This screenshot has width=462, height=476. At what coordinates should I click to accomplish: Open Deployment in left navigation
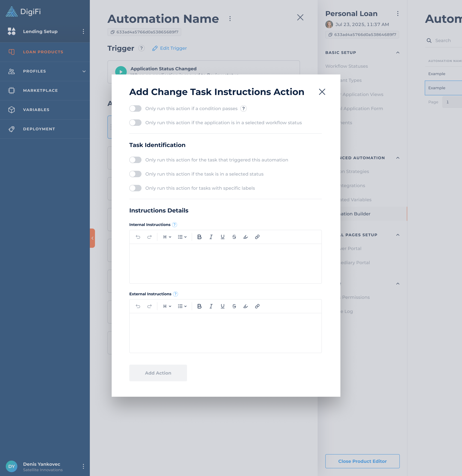point(39,129)
